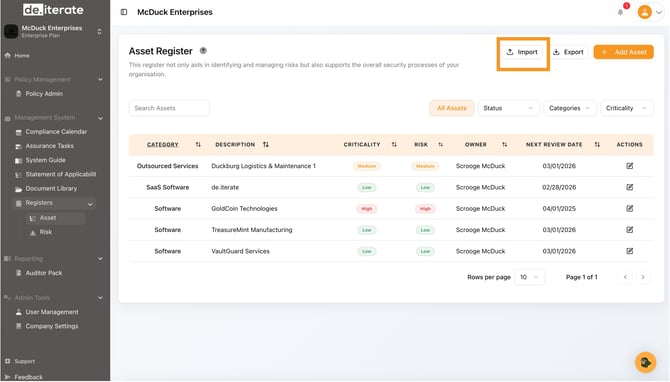
Task: Collapse the Admin Tools section
Action: 100,297
